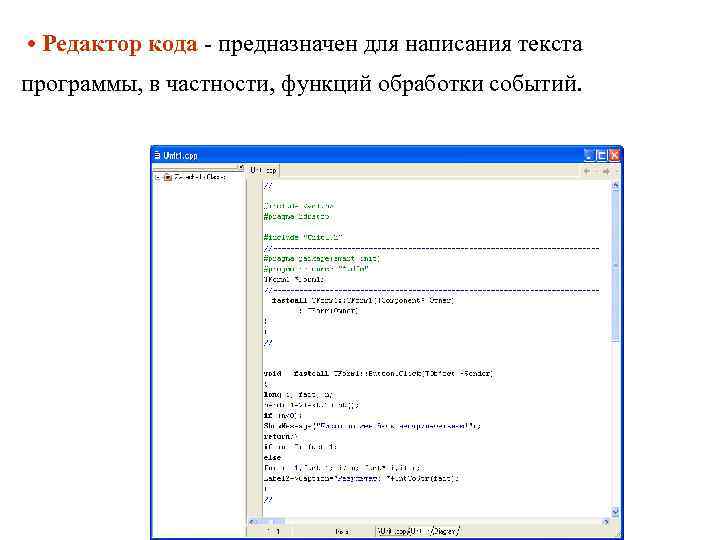The image size is (720, 540).
Task: Switch to the bottom Unit1.h tab
Action: [420, 531]
